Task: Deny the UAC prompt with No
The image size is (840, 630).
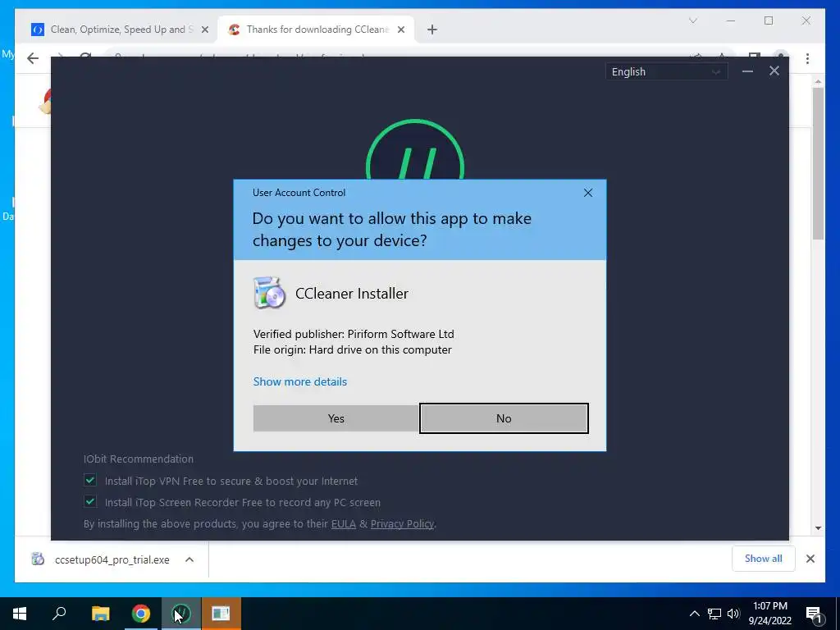Action: click(504, 418)
